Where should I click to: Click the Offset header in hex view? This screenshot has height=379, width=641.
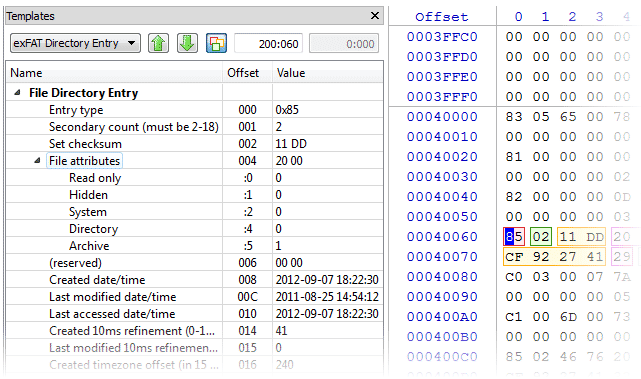[442, 17]
